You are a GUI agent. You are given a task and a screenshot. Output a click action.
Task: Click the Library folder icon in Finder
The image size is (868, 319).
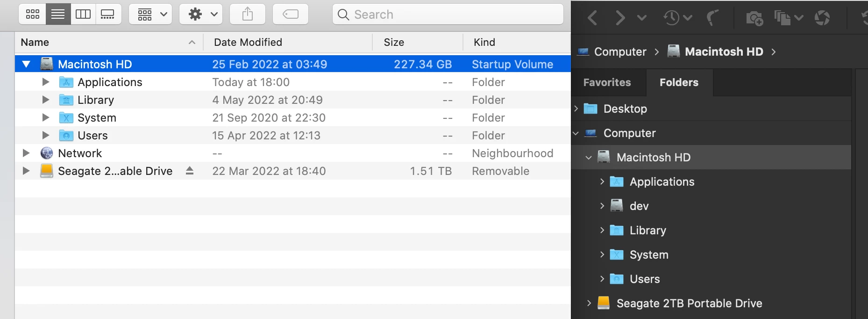(x=66, y=100)
